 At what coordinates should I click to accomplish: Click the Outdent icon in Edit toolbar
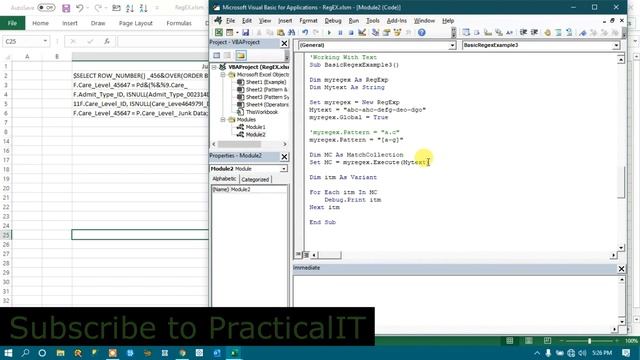534,32
